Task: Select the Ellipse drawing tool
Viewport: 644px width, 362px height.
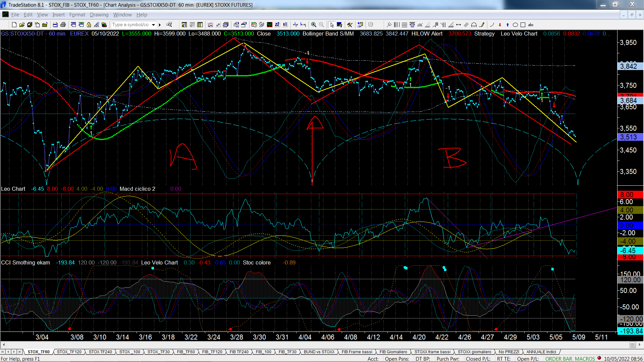Action: coord(515,24)
